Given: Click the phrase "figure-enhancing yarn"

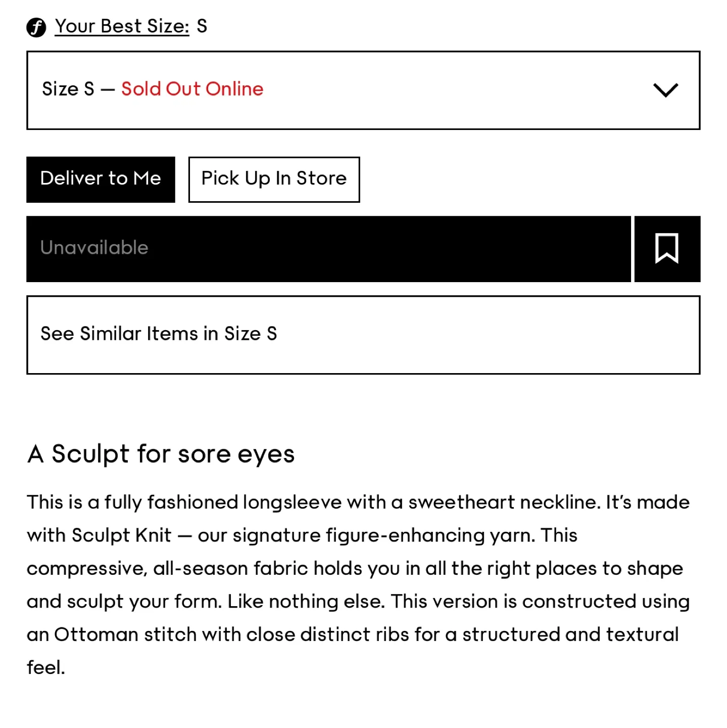Looking at the screenshot, I should pos(430,535).
